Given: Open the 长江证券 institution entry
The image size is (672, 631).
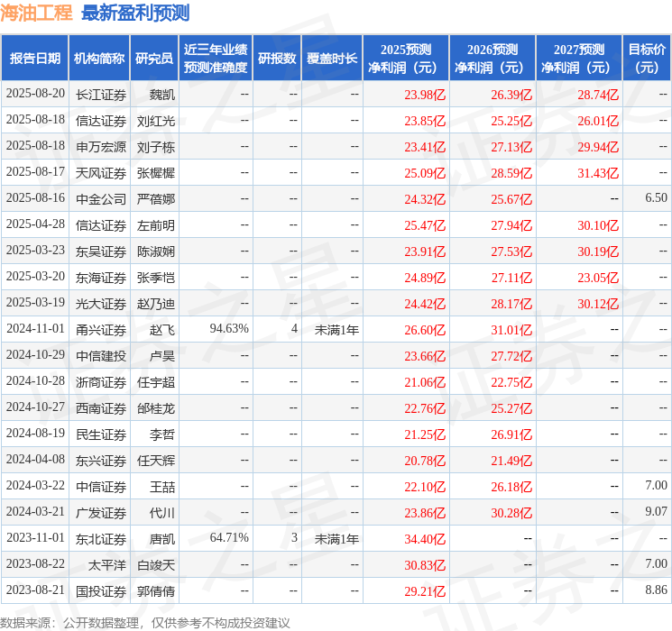Looking at the screenshot, I should [101, 95].
